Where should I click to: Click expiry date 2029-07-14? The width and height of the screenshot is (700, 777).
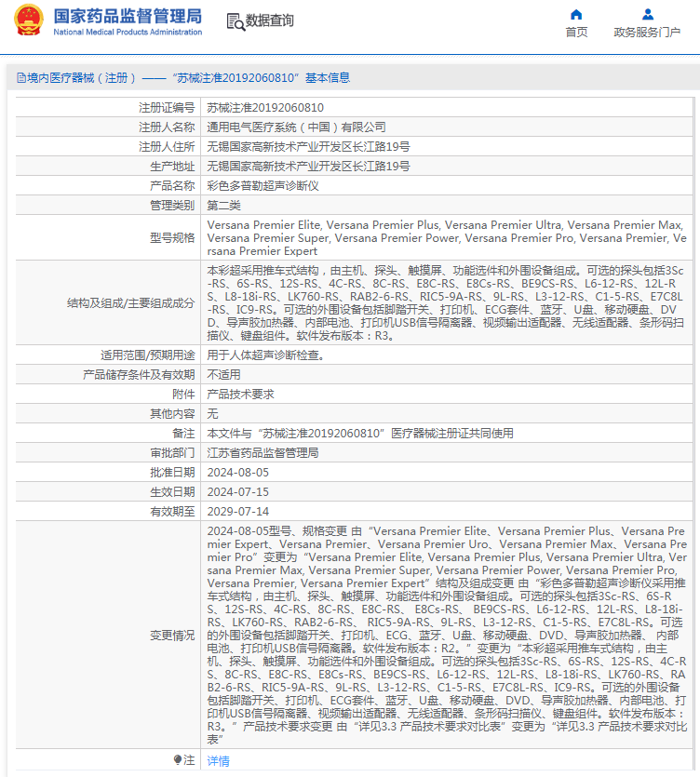click(238, 512)
